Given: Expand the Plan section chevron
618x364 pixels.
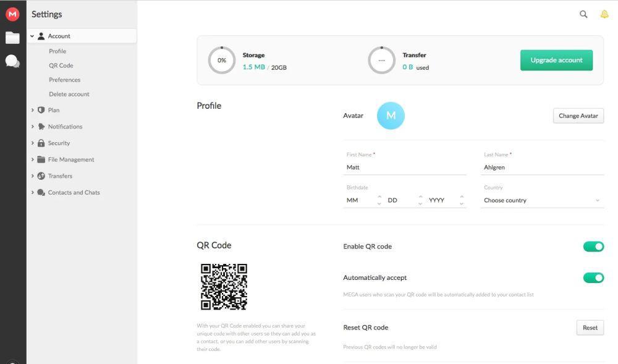Looking at the screenshot, I should point(32,110).
